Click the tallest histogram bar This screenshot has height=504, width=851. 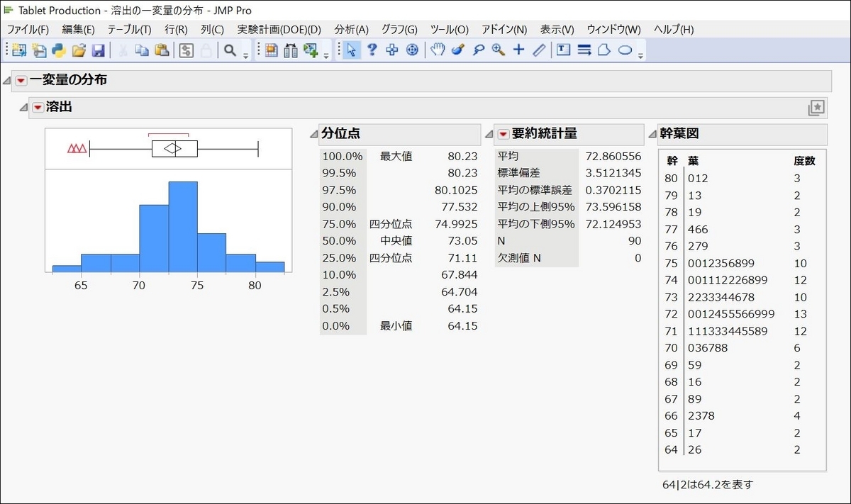(x=183, y=227)
